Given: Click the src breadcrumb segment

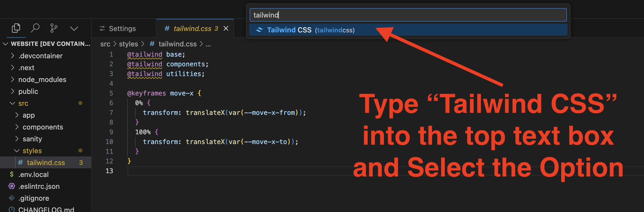Looking at the screenshot, I should (x=105, y=44).
